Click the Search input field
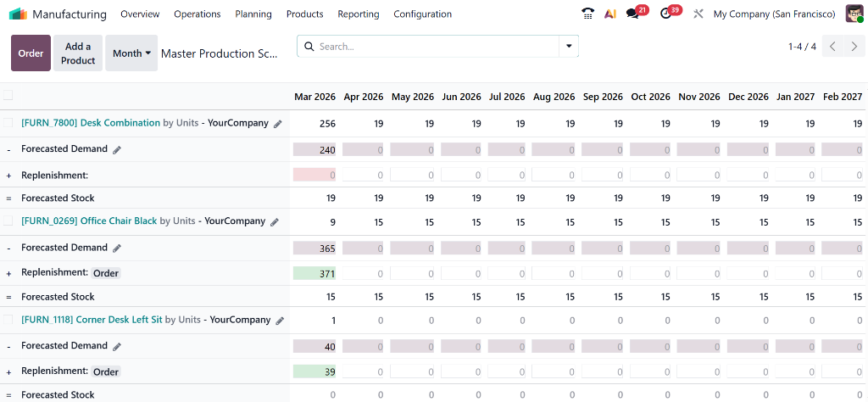This screenshot has height=402, width=868. point(432,47)
